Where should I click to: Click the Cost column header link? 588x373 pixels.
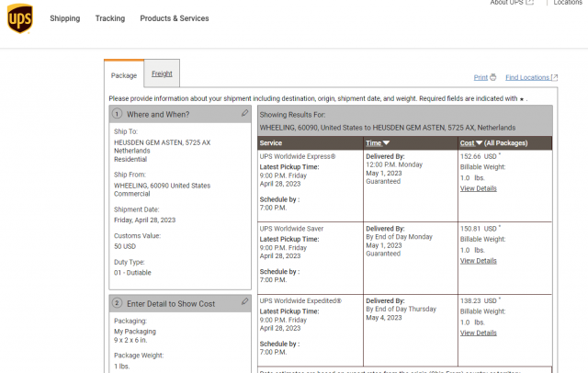(468, 142)
